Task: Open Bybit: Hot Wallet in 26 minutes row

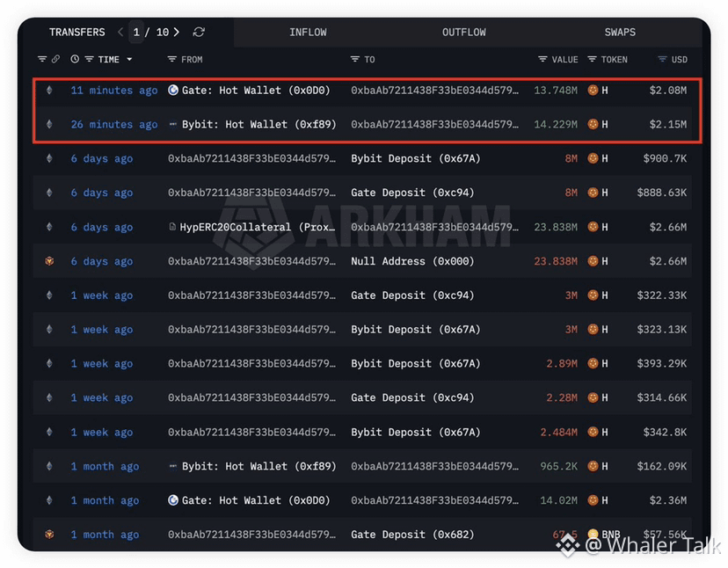Action: point(259,125)
